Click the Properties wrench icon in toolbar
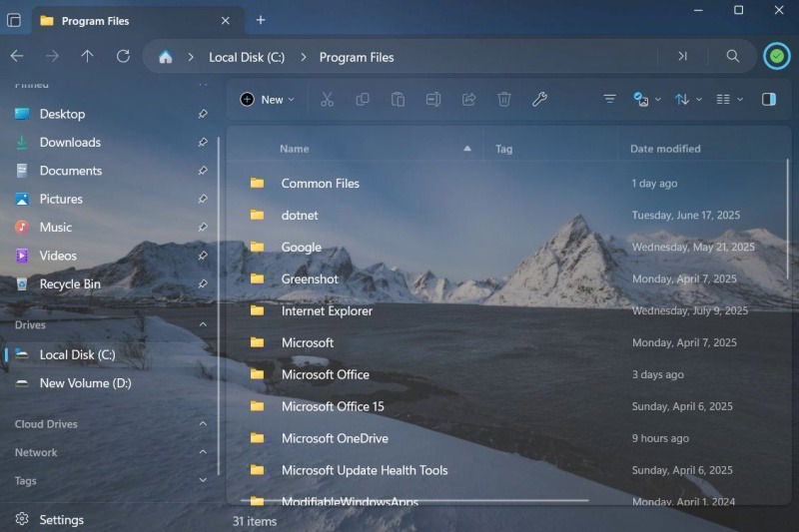799x532 pixels. [539, 100]
